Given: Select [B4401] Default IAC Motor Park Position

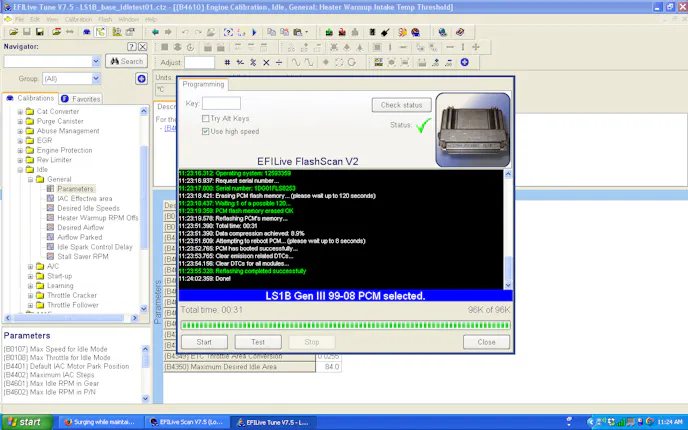Looking at the screenshot, I should point(66,366).
